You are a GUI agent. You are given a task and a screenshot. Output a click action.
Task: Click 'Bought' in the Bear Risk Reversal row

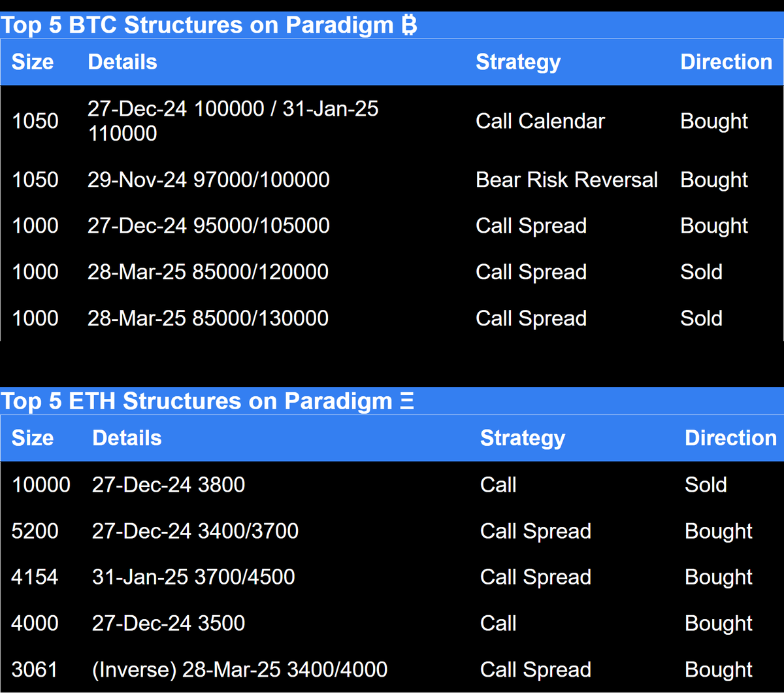click(x=714, y=180)
